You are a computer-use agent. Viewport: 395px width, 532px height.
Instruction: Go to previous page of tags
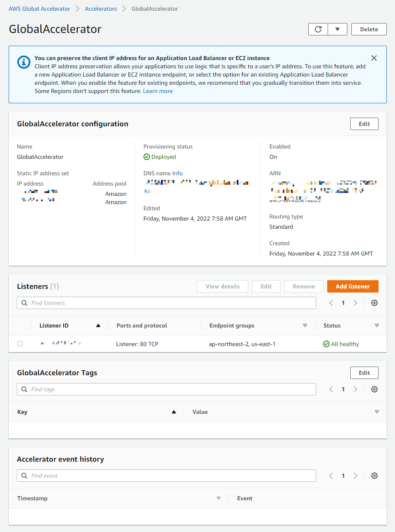(331, 389)
